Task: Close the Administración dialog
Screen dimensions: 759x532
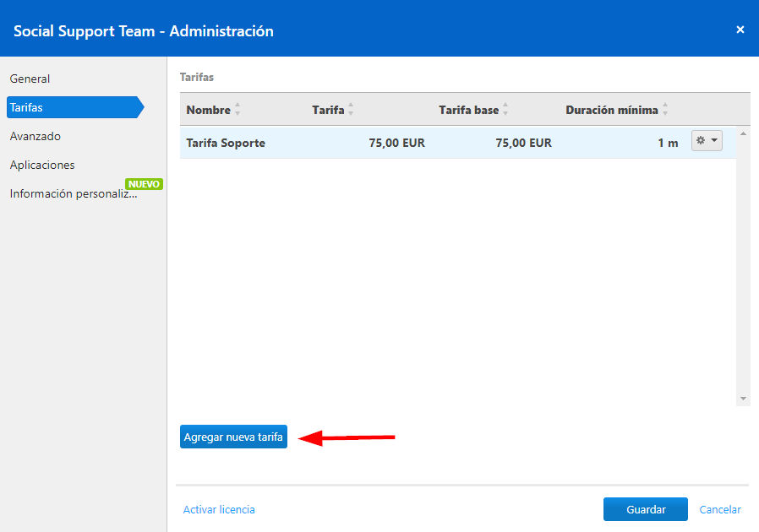Action: [x=740, y=30]
